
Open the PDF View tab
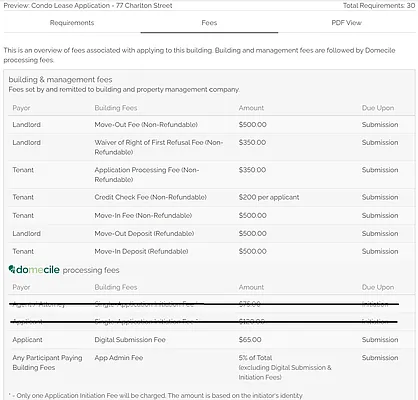[x=346, y=23]
